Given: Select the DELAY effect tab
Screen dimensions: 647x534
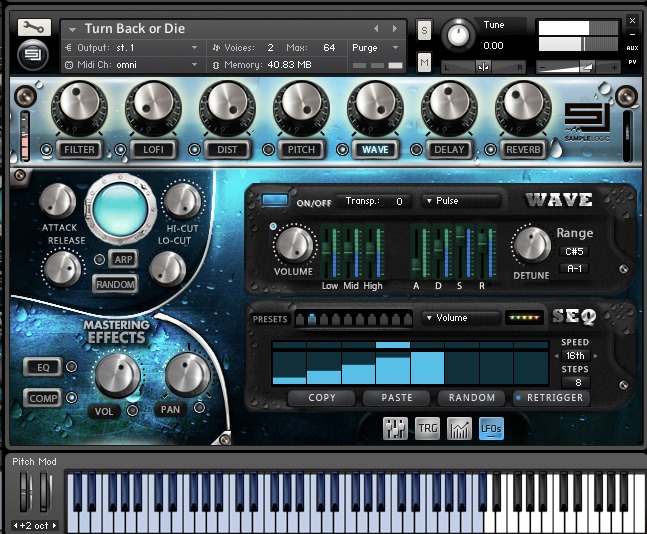Looking at the screenshot, I should click(449, 150).
